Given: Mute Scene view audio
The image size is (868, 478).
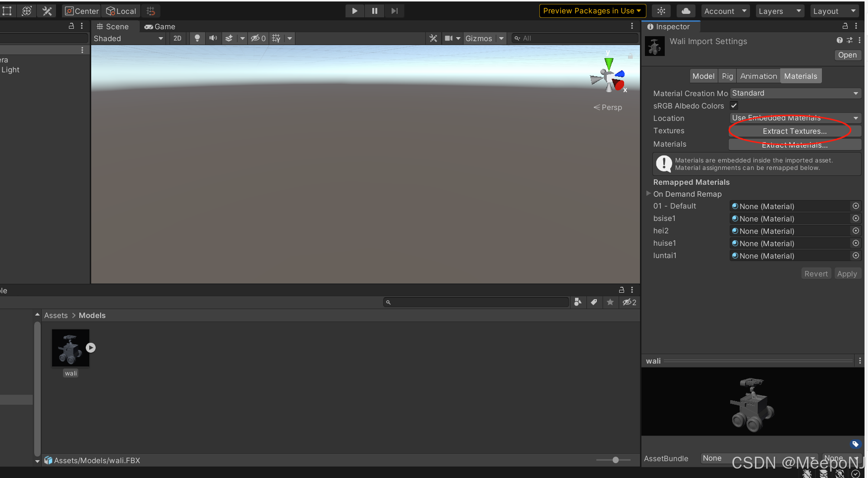Looking at the screenshot, I should click(x=213, y=38).
